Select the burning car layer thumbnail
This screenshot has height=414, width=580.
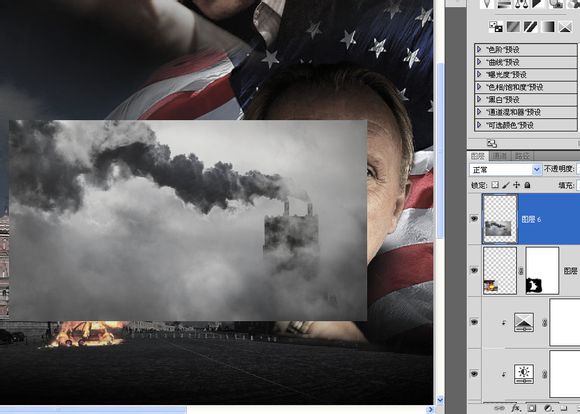(x=500, y=270)
